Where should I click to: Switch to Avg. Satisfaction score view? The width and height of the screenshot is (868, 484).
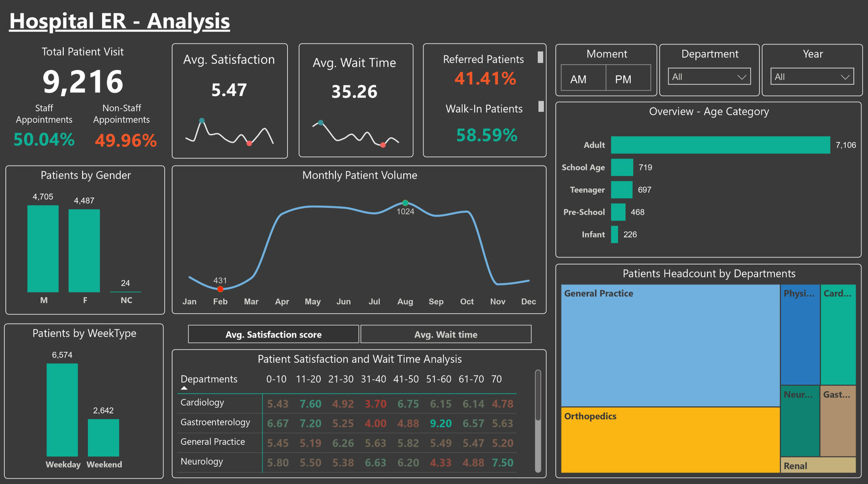tap(273, 334)
